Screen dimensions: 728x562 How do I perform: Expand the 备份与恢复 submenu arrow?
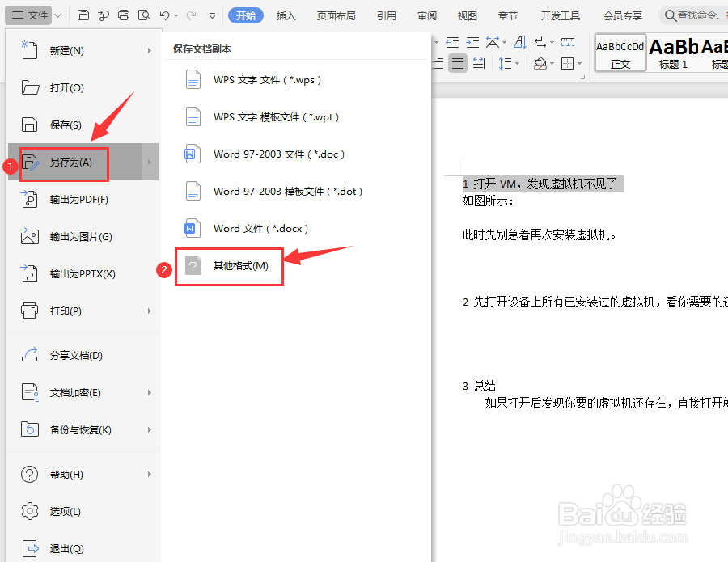tap(149, 429)
